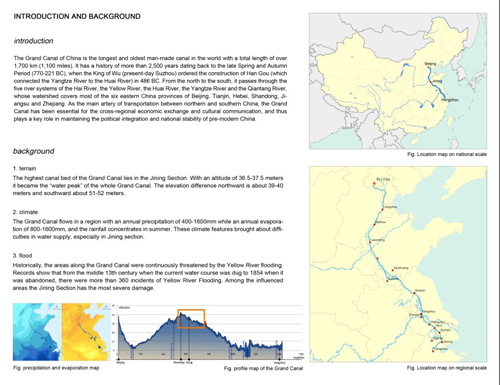Click the 'Location map on national scale' caption

point(447,154)
